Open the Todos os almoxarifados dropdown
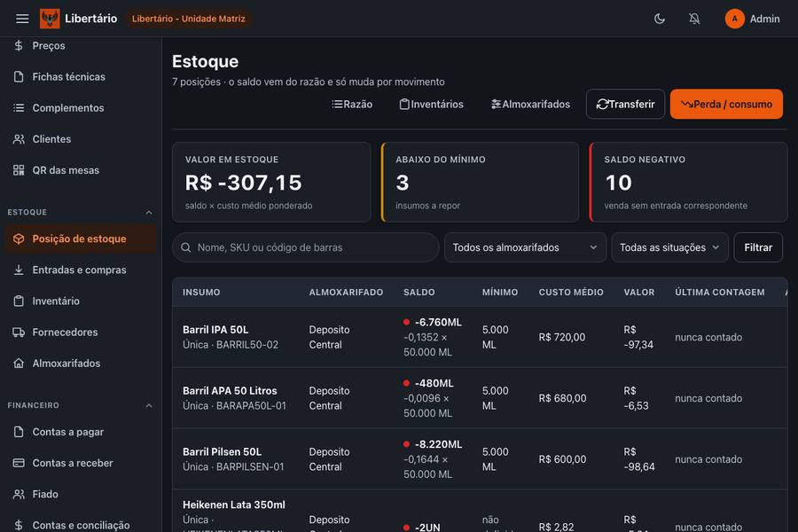Screen dimensions: 798x532 coord(525,247)
